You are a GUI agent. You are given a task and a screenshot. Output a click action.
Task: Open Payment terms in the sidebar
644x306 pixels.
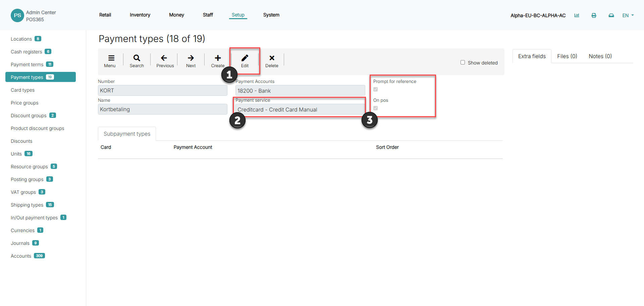[27, 64]
